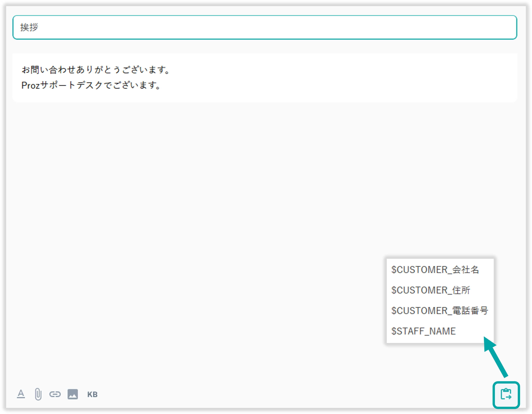This screenshot has width=532, height=414.
Task: Pick $STAFF_NAME from the popup menu
Action: pyautogui.click(x=423, y=331)
